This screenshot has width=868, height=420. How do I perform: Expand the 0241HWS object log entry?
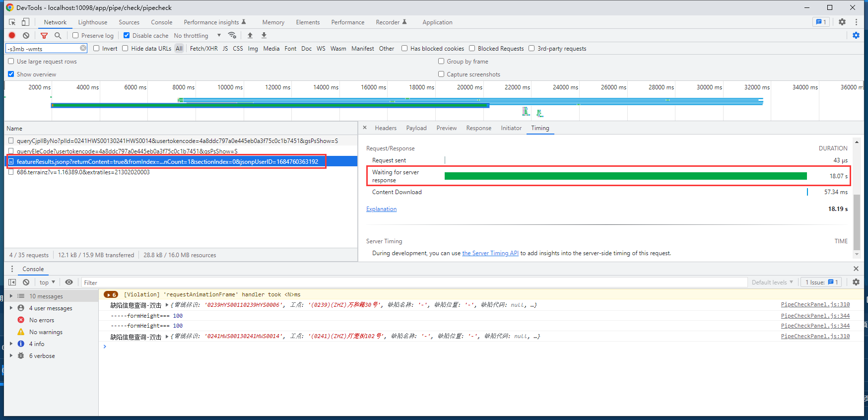pyautogui.click(x=167, y=336)
